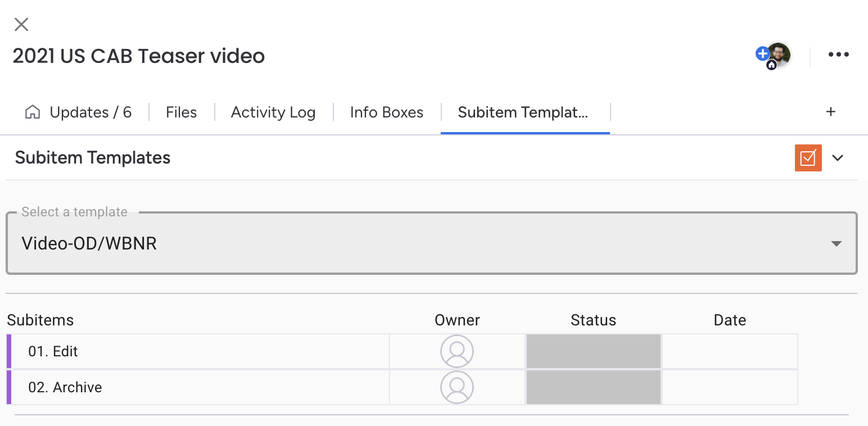Click the date cell for 01. Edit

tap(730, 351)
